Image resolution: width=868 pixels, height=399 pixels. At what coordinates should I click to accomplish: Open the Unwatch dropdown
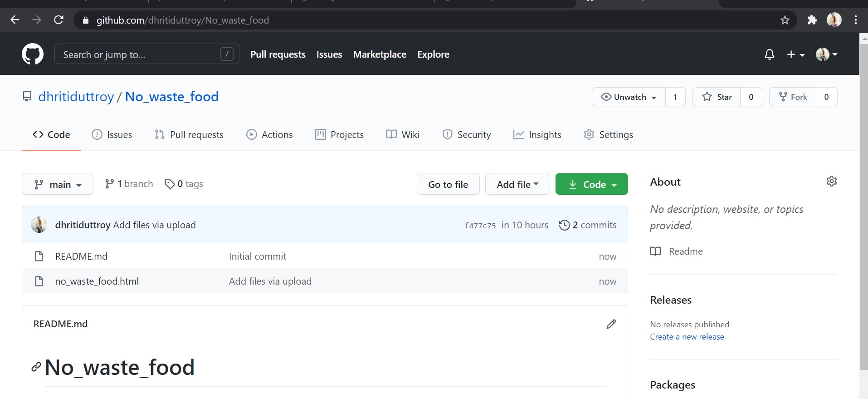click(629, 97)
